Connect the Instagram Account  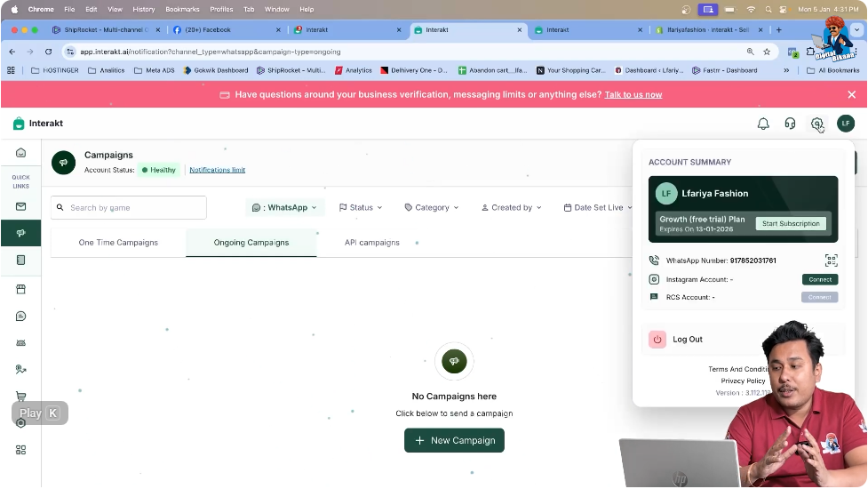pyautogui.click(x=820, y=280)
